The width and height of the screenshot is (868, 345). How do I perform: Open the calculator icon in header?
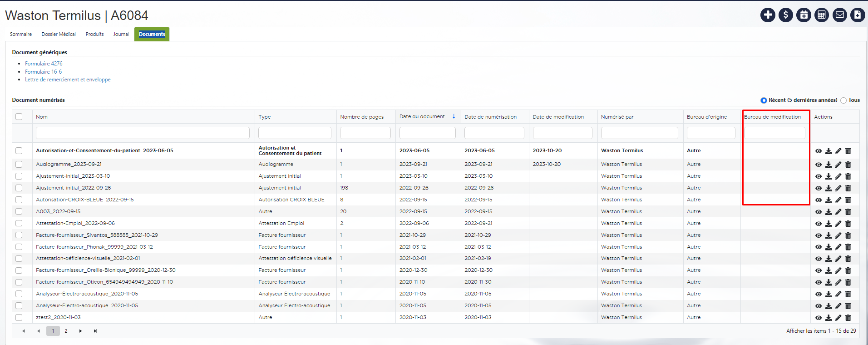tap(822, 15)
